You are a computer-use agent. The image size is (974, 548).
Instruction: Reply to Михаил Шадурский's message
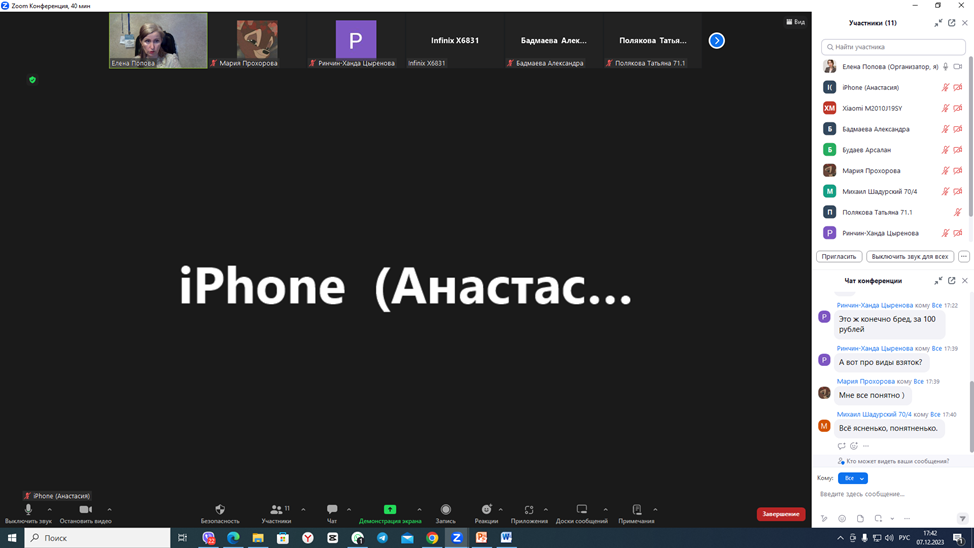pos(842,446)
